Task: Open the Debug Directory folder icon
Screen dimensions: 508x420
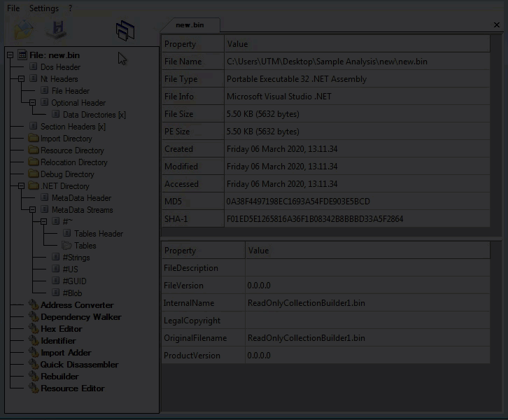Action: click(x=34, y=174)
